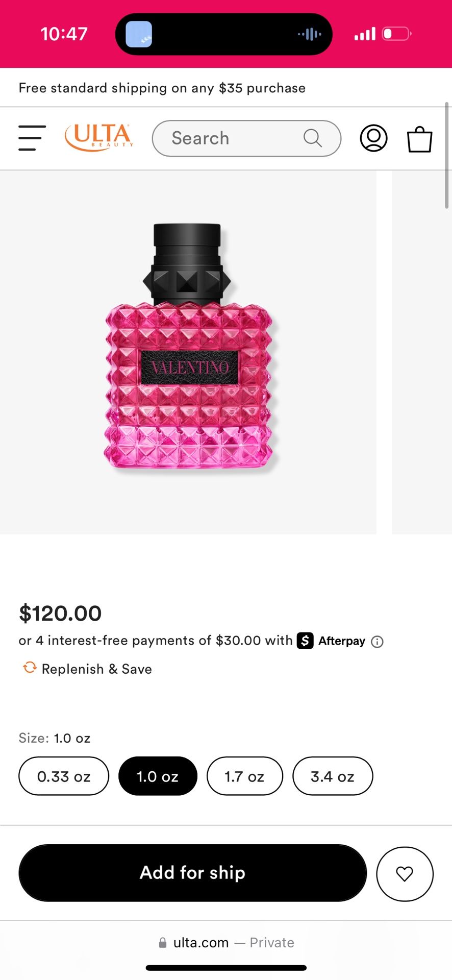Select the 0.33 oz size option
The width and height of the screenshot is (452, 980).
pos(63,776)
